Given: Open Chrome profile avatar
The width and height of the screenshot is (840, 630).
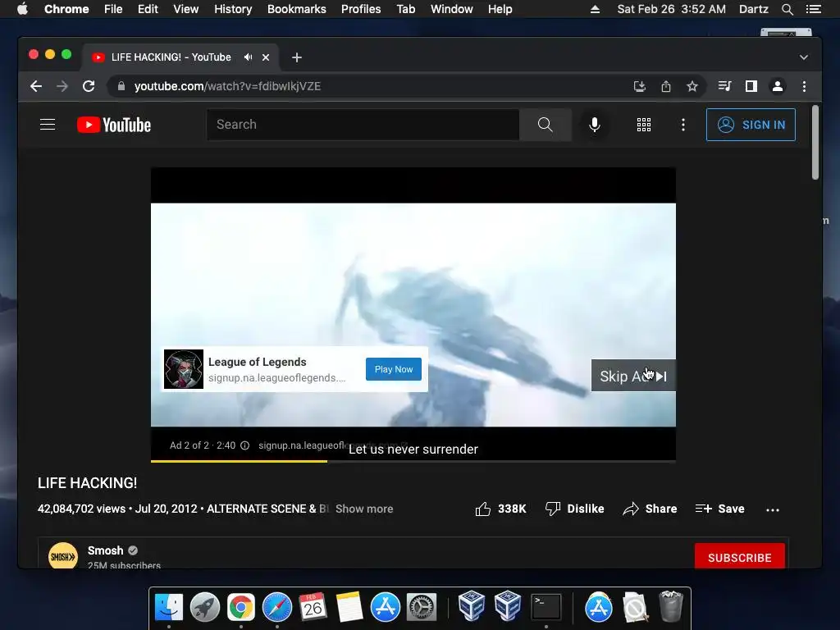Looking at the screenshot, I should pyautogui.click(x=778, y=86).
